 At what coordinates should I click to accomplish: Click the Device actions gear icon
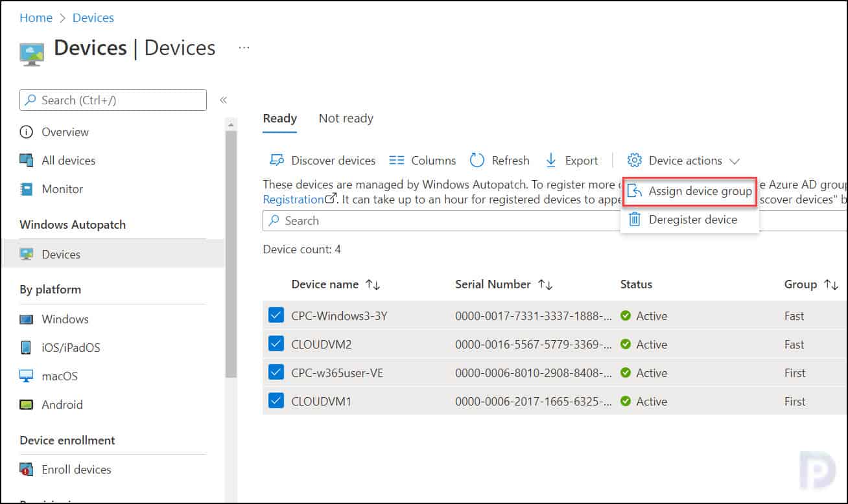pyautogui.click(x=635, y=161)
